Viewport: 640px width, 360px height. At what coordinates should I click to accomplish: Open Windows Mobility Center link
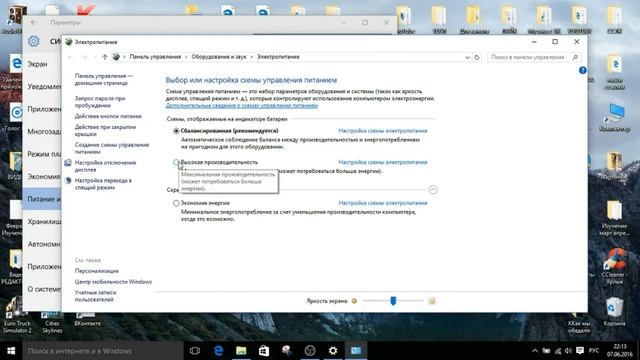click(x=113, y=282)
